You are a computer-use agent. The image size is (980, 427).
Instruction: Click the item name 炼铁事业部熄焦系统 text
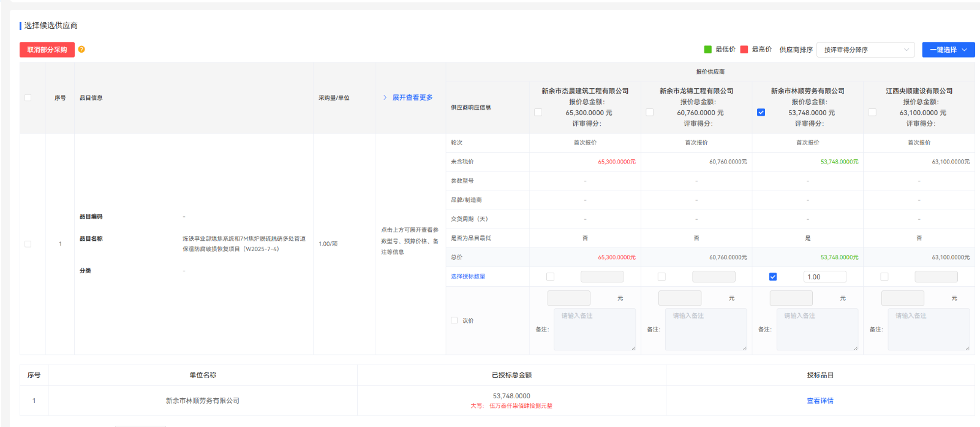(x=244, y=244)
